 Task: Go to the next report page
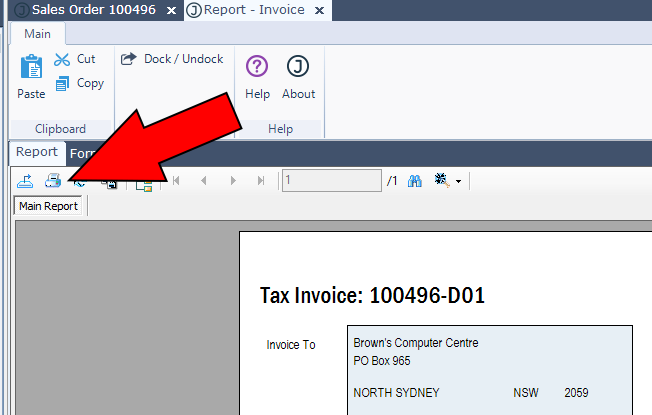click(233, 181)
